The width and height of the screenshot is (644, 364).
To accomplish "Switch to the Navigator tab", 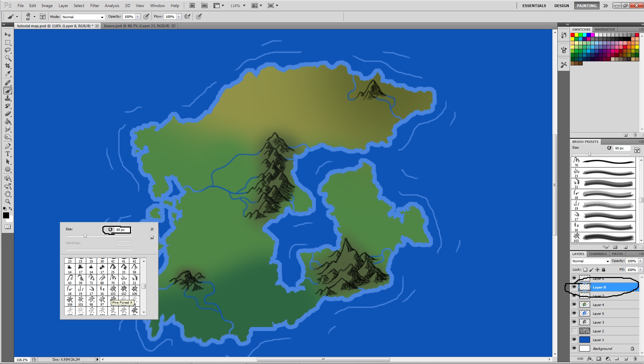I will (x=605, y=29).
